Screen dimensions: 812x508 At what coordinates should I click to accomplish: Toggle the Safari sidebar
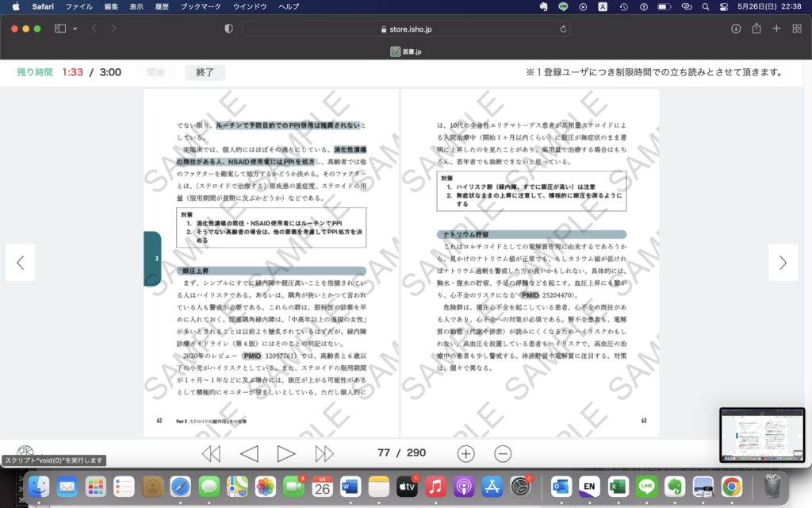(60, 29)
